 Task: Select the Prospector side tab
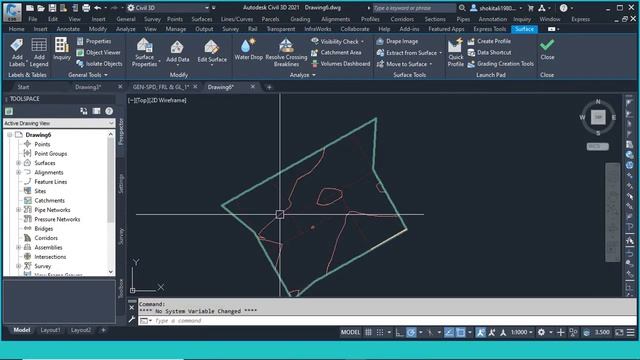[x=121, y=131]
